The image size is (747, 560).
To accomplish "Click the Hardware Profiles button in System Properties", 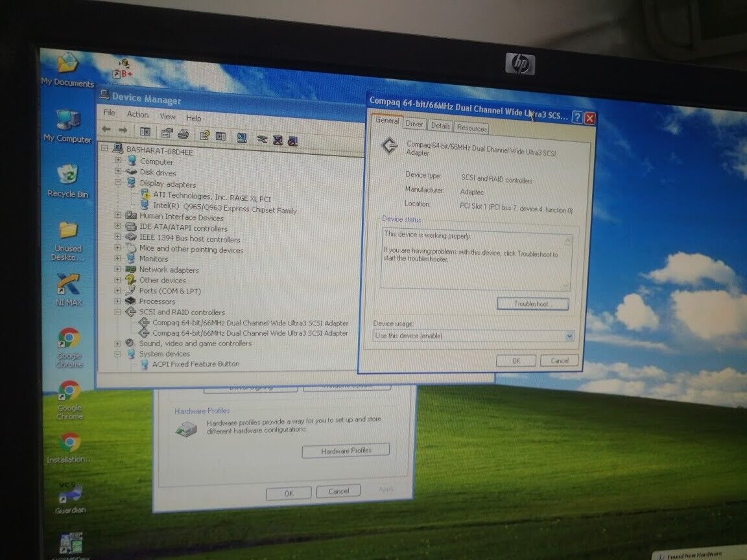I will coord(346,450).
